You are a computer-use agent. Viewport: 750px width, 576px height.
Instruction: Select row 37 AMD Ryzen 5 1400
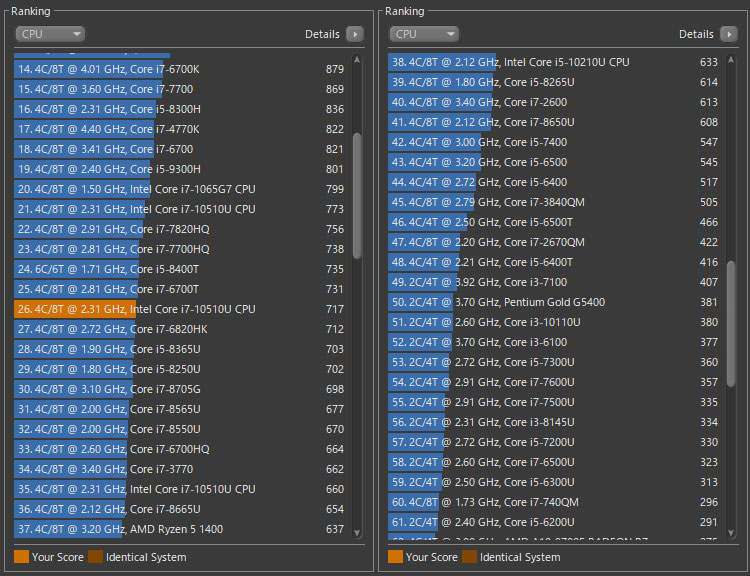(181, 529)
